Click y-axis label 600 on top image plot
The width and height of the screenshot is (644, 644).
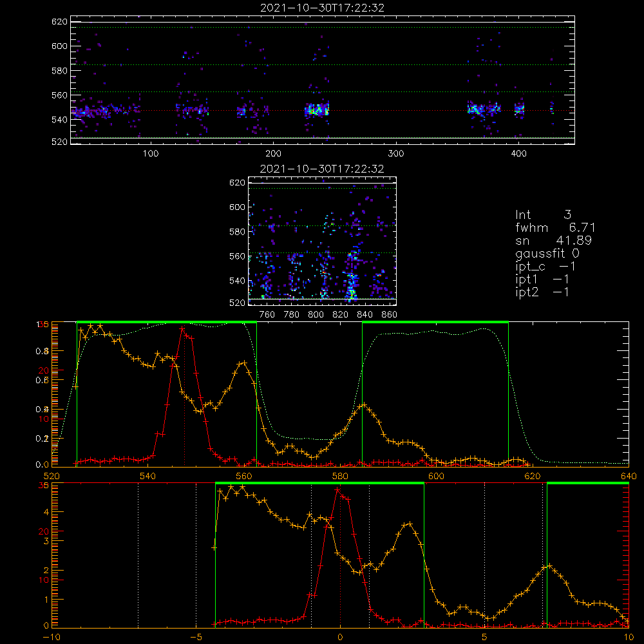coord(59,46)
